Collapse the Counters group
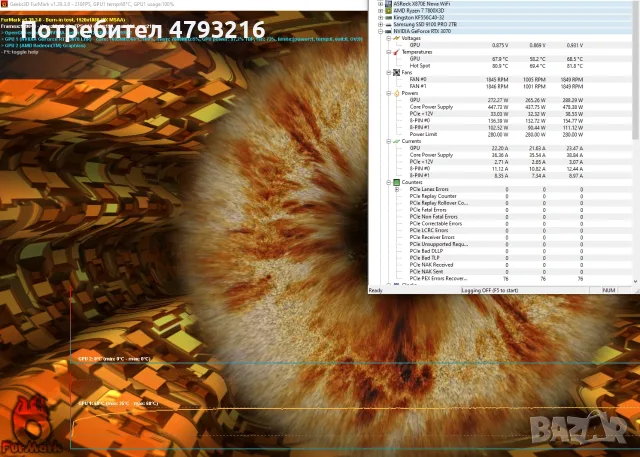 (389, 182)
